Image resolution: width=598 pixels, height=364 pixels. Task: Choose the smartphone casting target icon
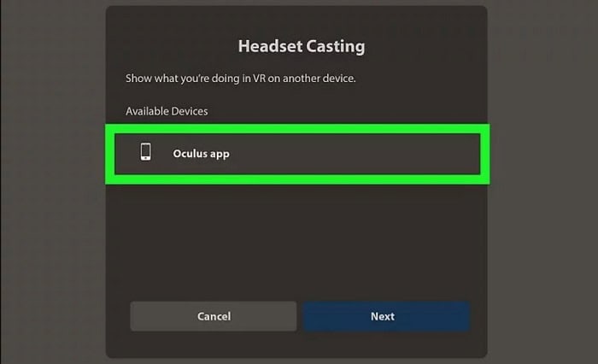coord(145,151)
